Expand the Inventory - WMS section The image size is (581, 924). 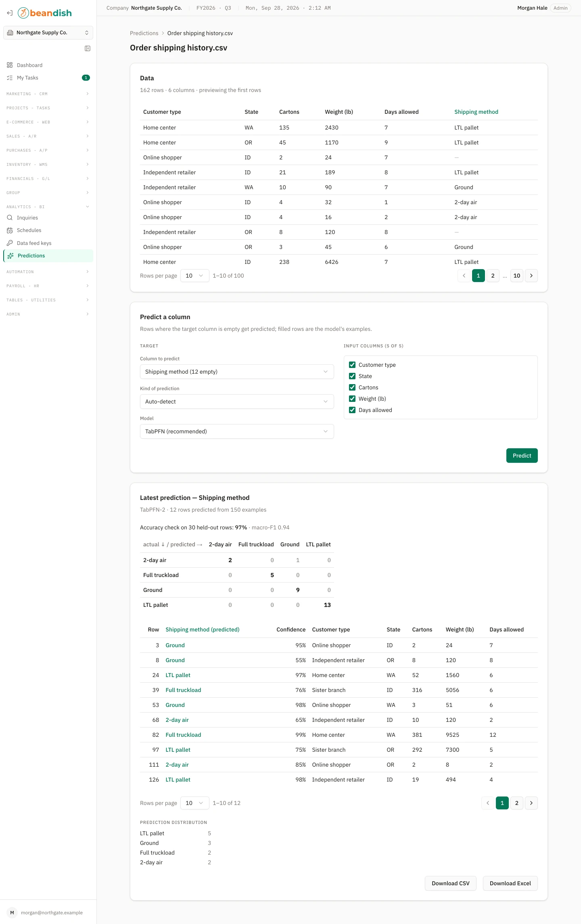click(x=48, y=164)
